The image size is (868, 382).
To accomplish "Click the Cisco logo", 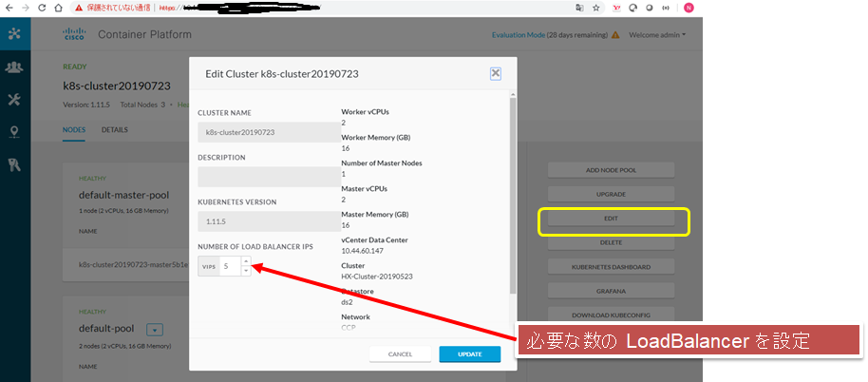I will coord(74,34).
